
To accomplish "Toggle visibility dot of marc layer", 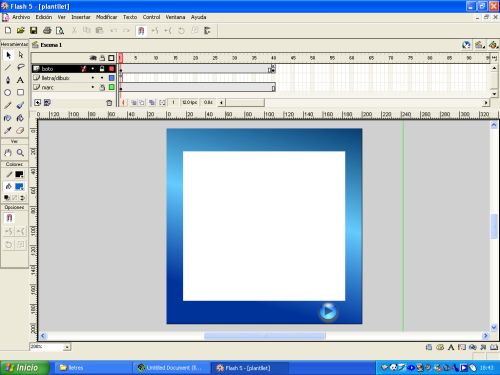I will [x=93, y=87].
